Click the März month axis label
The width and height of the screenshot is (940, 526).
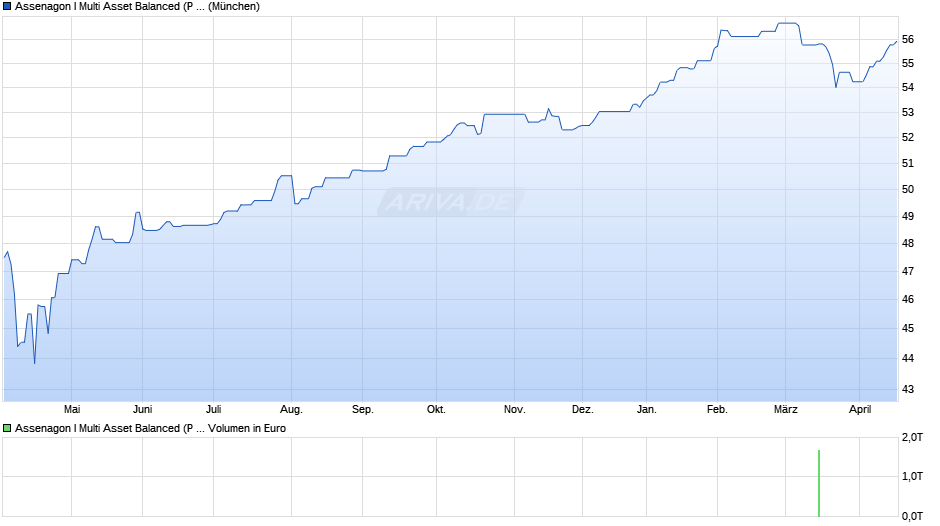pyautogui.click(x=785, y=409)
